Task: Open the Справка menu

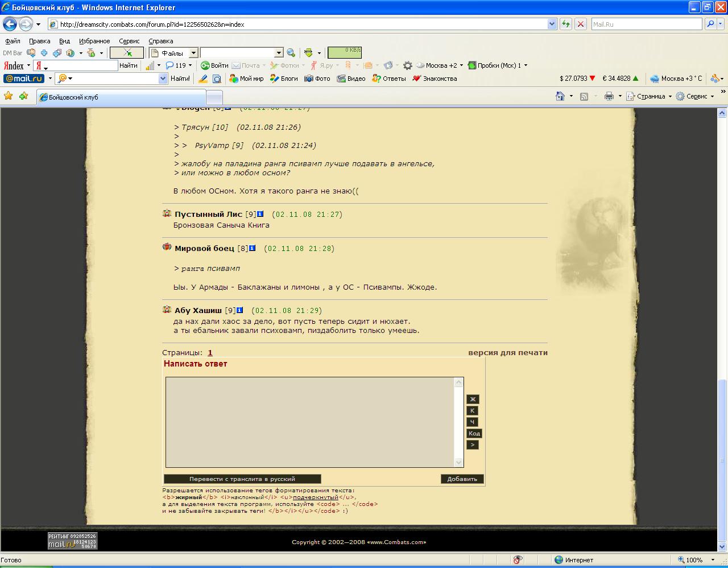Action: pos(161,41)
